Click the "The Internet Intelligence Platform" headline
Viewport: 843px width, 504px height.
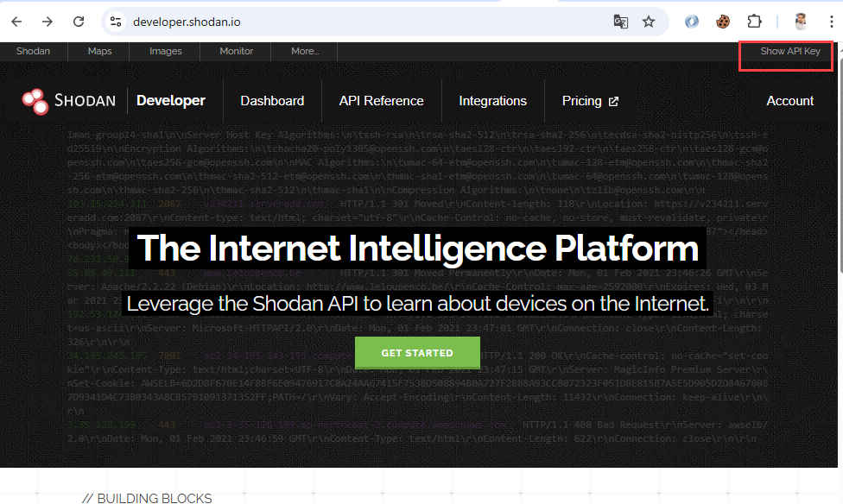(418, 249)
